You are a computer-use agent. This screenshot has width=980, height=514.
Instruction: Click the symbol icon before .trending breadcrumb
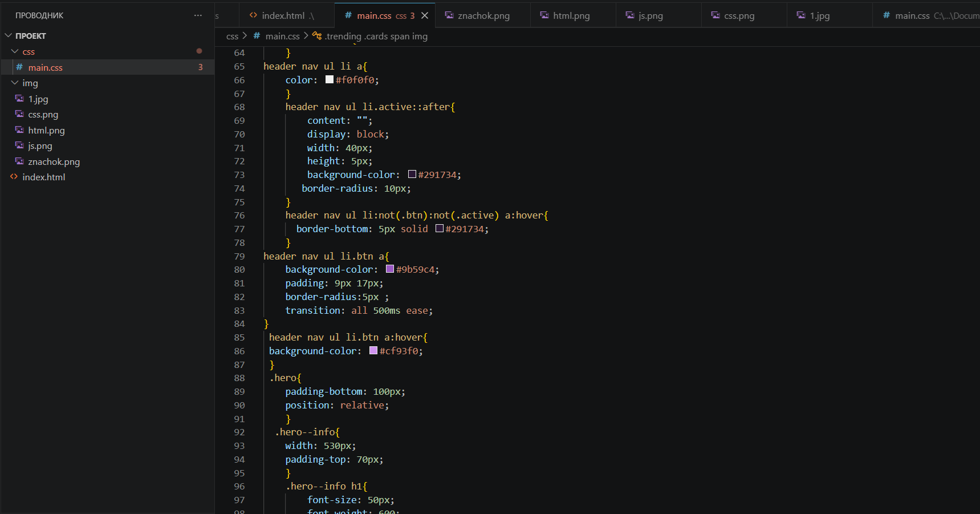click(x=317, y=36)
